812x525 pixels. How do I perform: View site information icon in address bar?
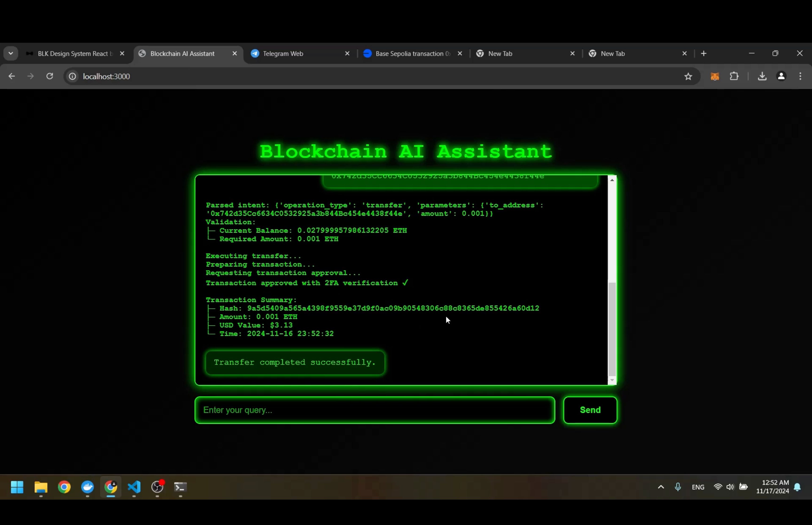click(73, 76)
